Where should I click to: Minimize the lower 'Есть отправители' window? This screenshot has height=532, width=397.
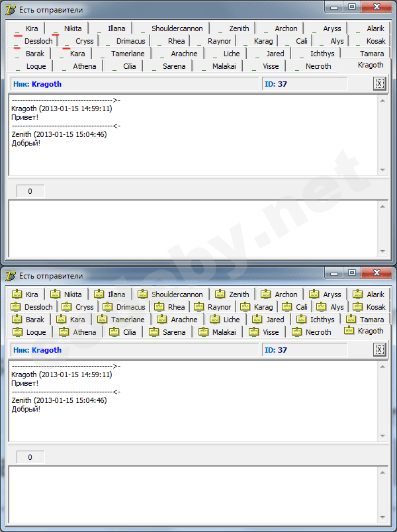tap(335, 273)
